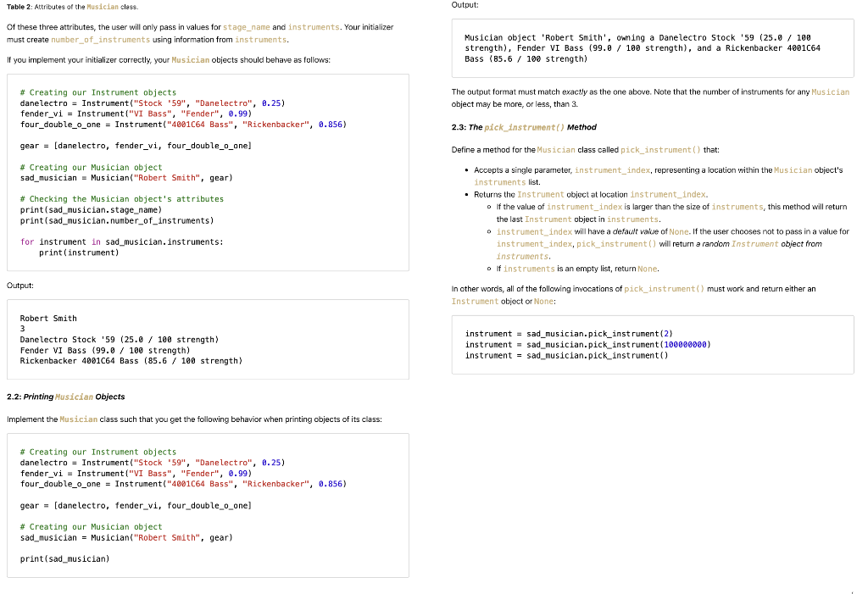Click the code line 'print(sad_musician.number_of_instruments)'
This screenshot has width=868, height=594.
coord(117,220)
